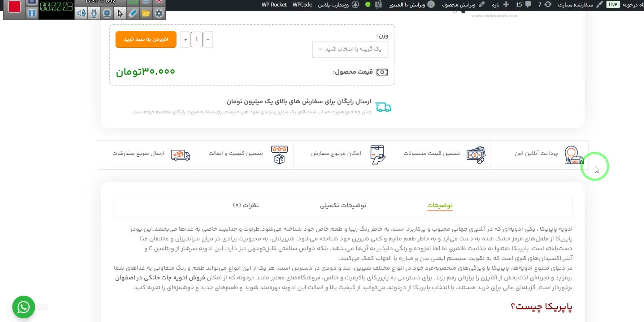Click the امکان مرجوع سفارش label
644x322 pixels.
[x=336, y=153]
